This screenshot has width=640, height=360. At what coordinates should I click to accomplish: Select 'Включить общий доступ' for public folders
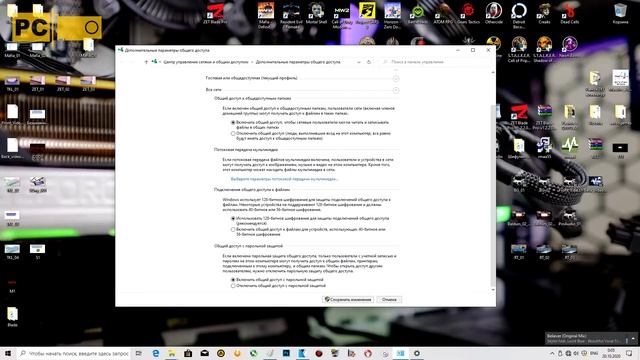pyautogui.click(x=233, y=122)
